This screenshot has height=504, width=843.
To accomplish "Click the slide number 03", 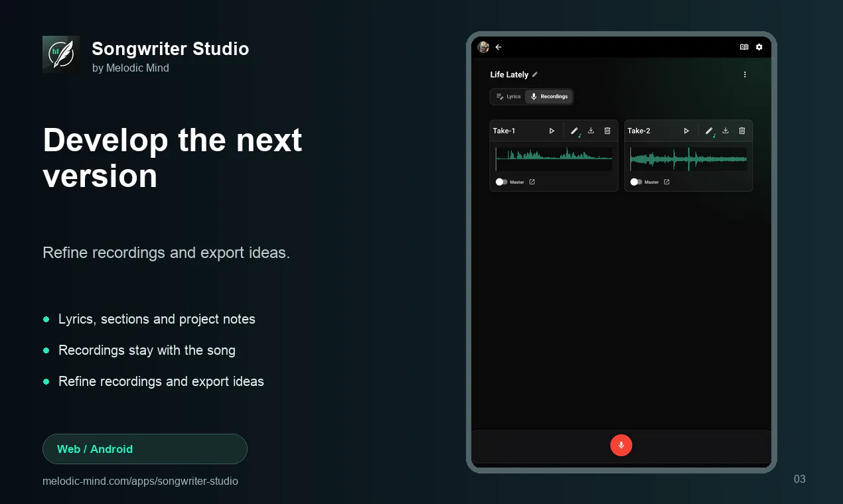I will click(800, 479).
